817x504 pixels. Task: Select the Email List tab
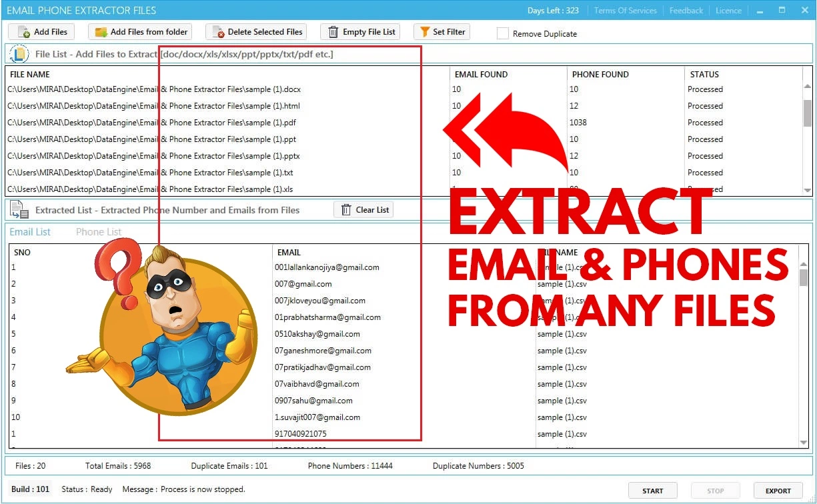[30, 232]
